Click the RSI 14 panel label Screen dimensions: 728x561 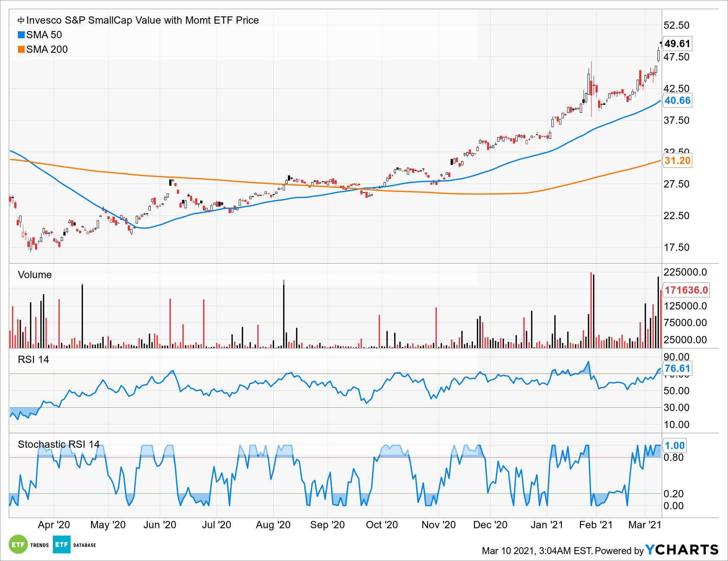tap(33, 359)
